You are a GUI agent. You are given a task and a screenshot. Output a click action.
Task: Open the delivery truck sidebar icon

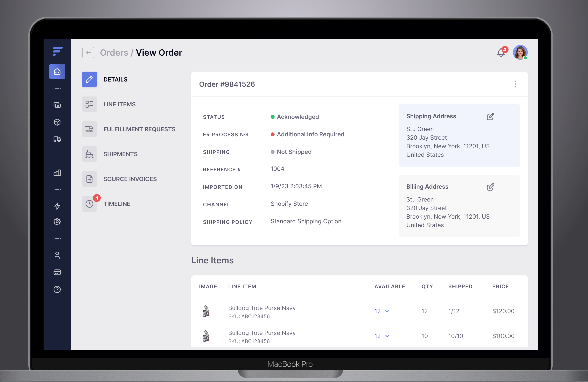57,139
